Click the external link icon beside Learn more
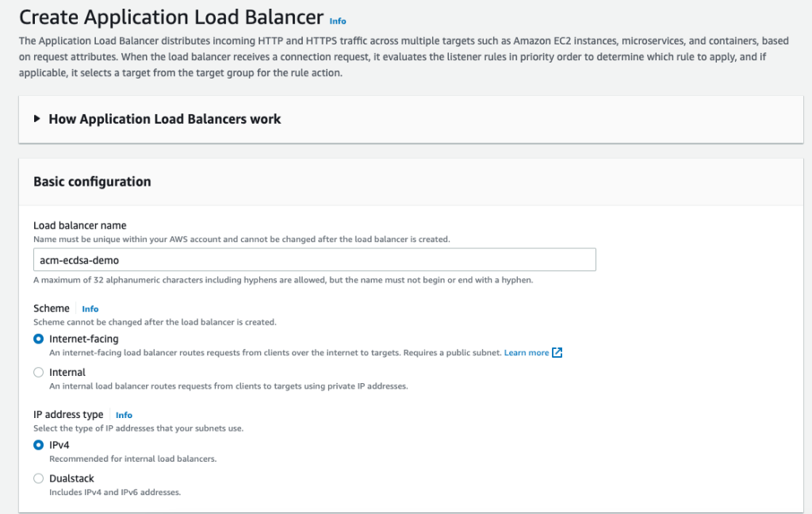Viewport: 812px width, 514px height. pos(556,352)
